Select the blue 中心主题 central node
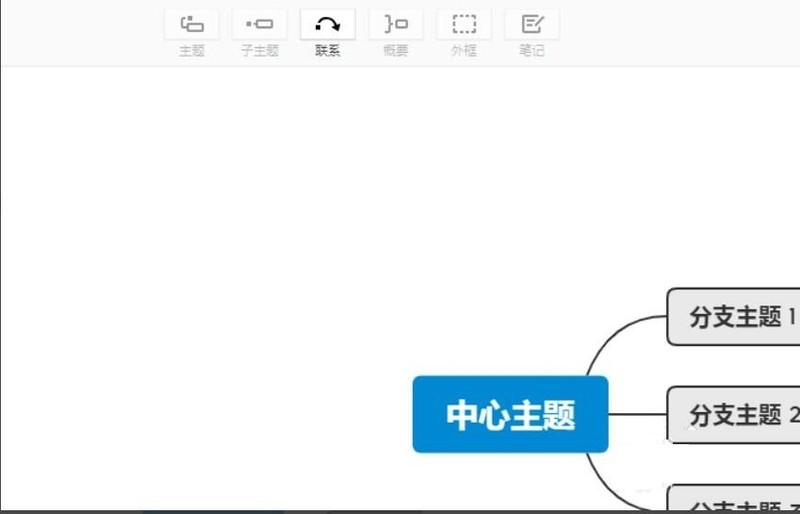 click(510, 414)
